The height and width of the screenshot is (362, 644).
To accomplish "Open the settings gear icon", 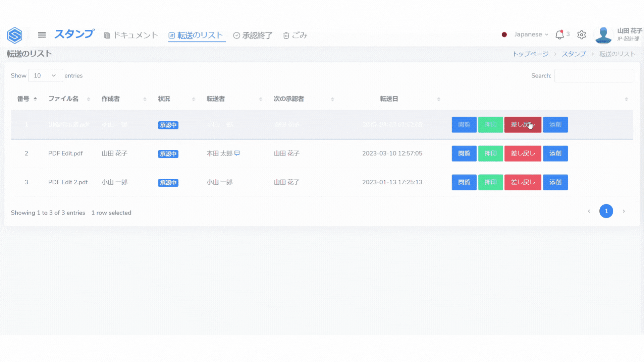I will point(582,35).
